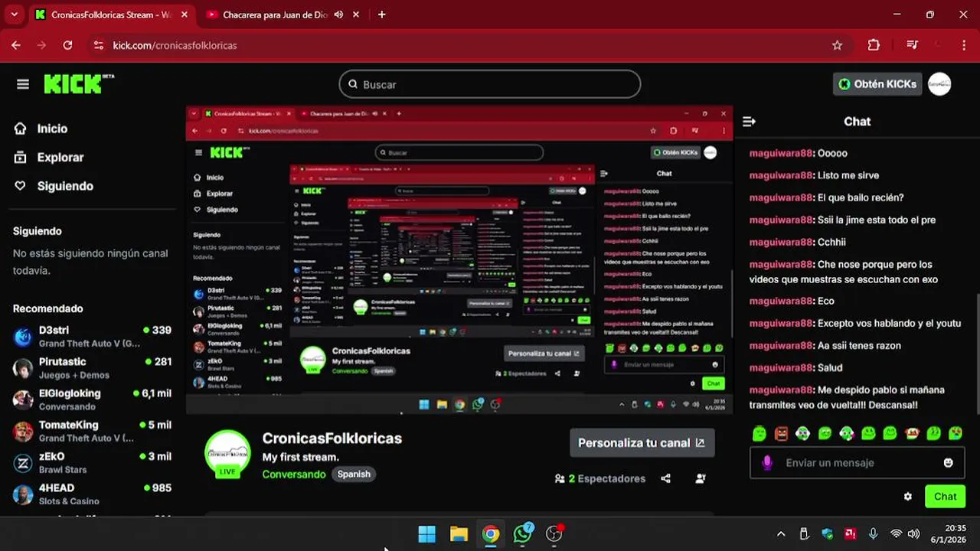Open recommended channel D3stri

point(92,337)
